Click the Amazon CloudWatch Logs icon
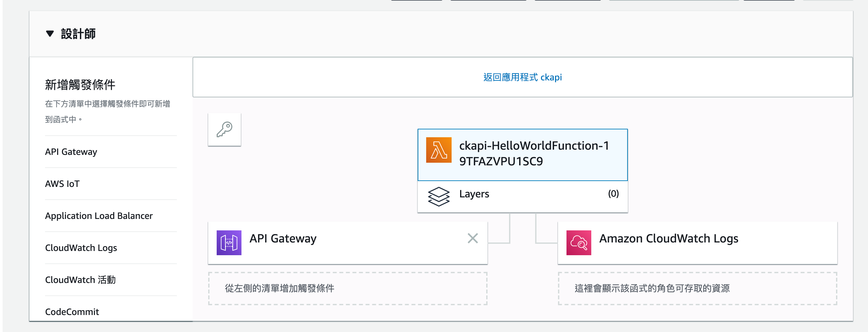 (579, 242)
